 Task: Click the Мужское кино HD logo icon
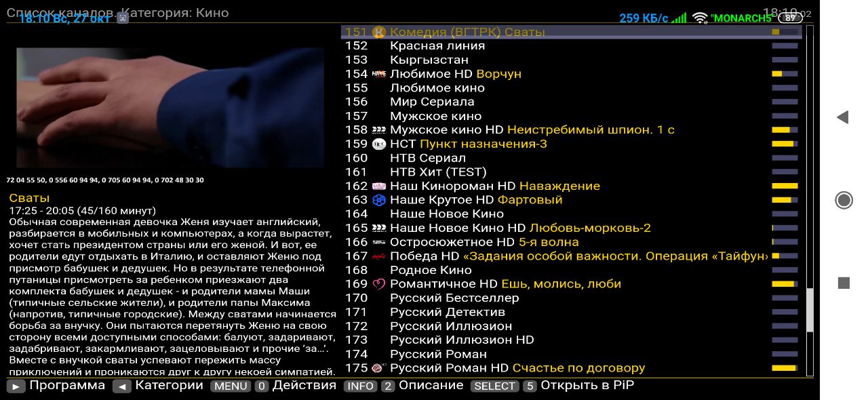pos(379,129)
